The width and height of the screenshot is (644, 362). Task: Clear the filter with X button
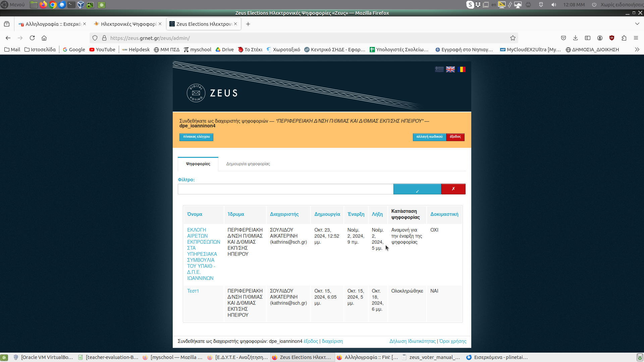(x=453, y=189)
